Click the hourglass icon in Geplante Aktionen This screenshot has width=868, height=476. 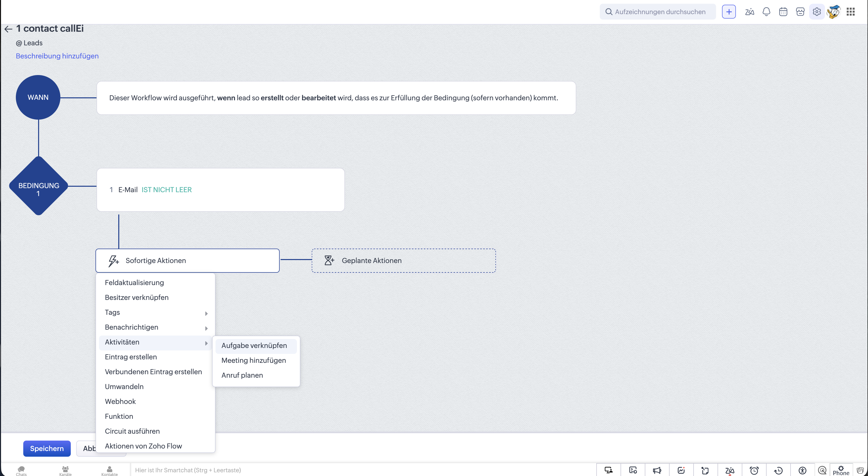[x=329, y=261]
